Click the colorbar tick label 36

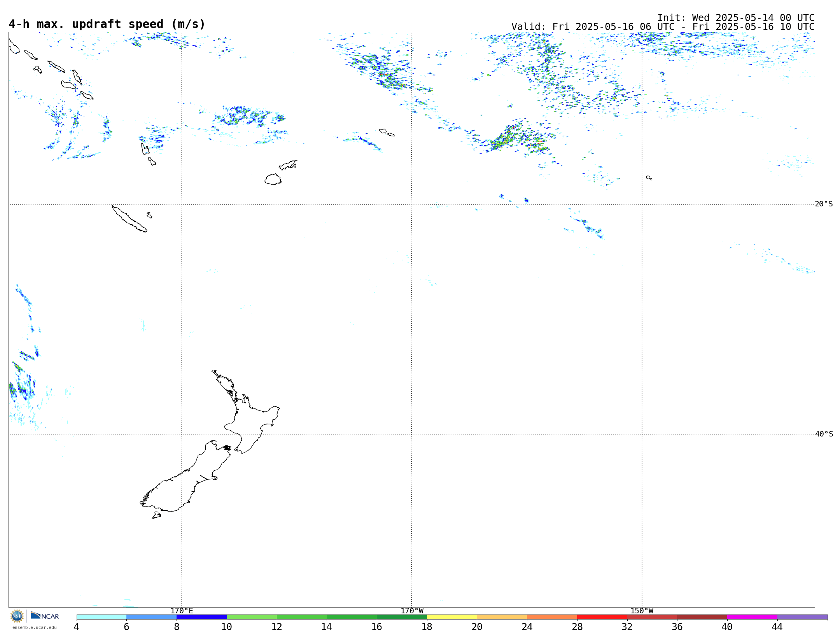click(677, 627)
